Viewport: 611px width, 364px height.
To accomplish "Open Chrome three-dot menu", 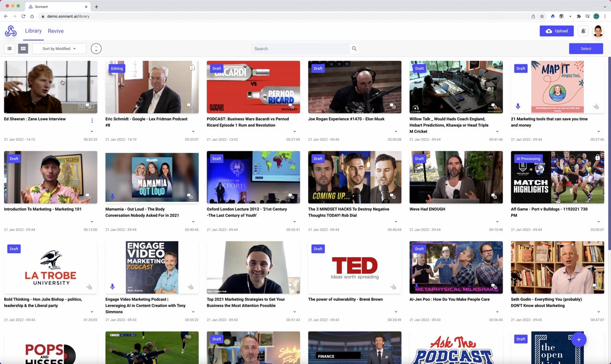I will pos(605,16).
